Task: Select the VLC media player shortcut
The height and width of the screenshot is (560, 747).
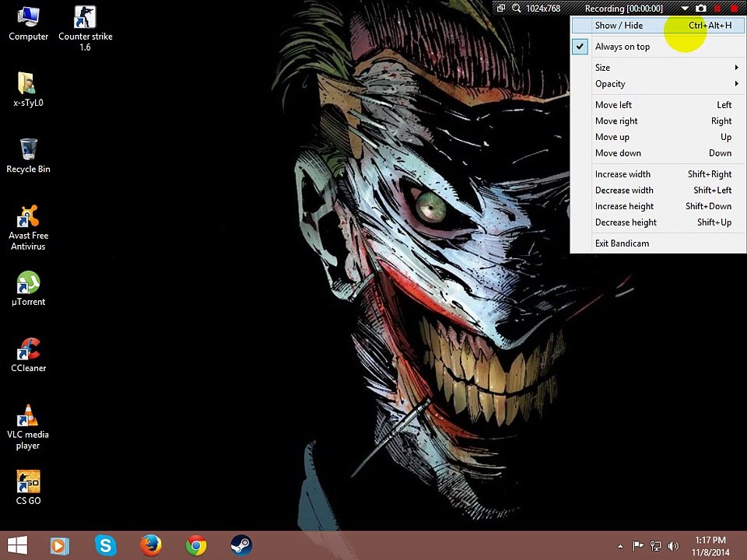Action: (28, 427)
